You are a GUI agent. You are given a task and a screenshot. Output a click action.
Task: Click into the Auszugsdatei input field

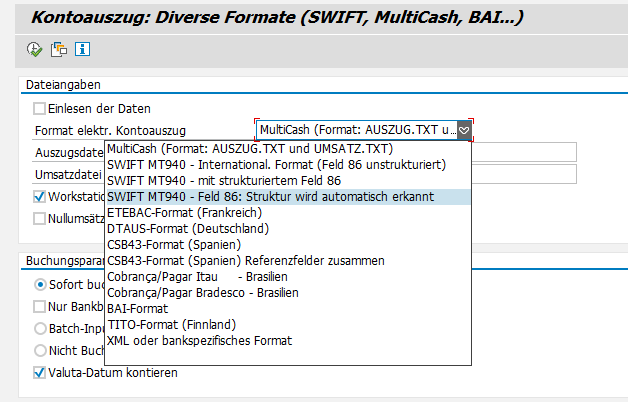pos(523,152)
